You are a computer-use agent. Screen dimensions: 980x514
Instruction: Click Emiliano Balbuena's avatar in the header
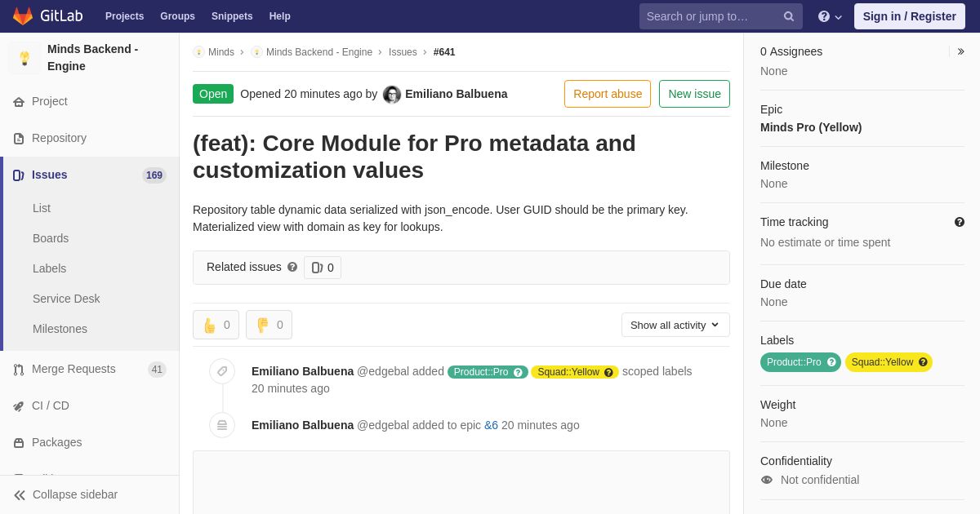(x=392, y=95)
